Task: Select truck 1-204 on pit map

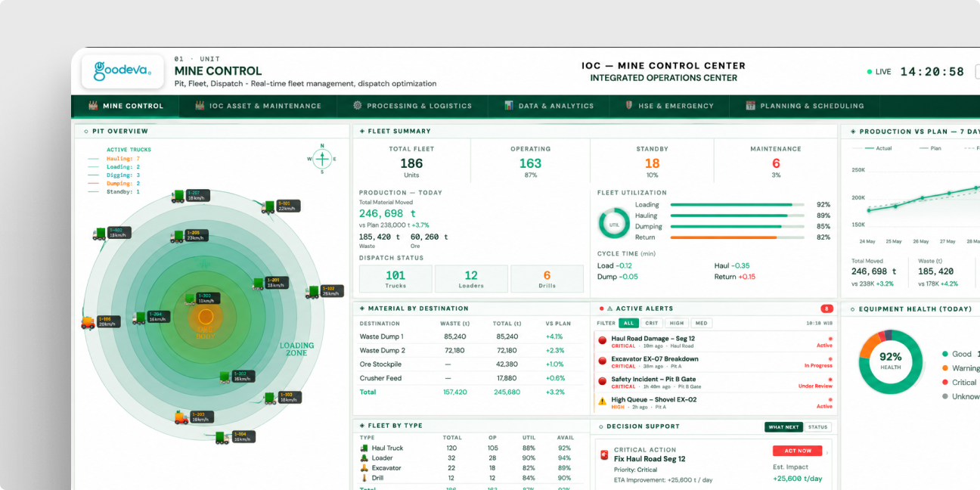Action: tap(139, 318)
